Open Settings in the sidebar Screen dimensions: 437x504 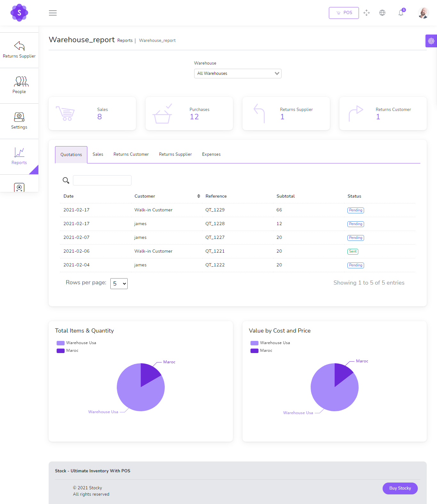19,121
